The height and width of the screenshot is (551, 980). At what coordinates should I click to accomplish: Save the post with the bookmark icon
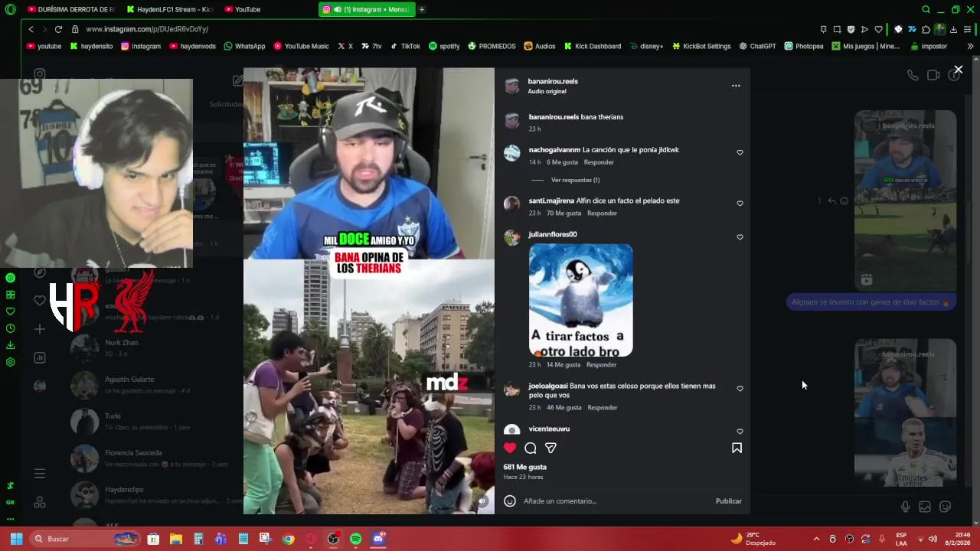(x=737, y=448)
